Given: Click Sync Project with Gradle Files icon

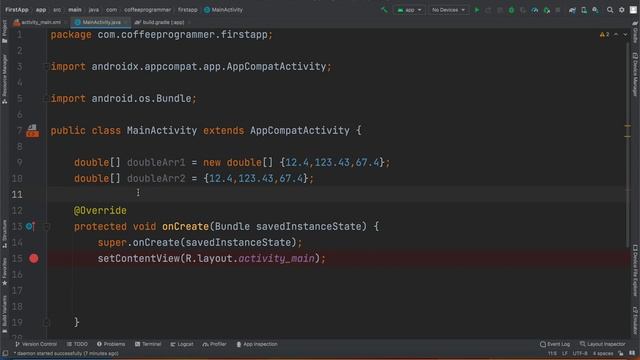Looking at the screenshot, I should [572, 10].
